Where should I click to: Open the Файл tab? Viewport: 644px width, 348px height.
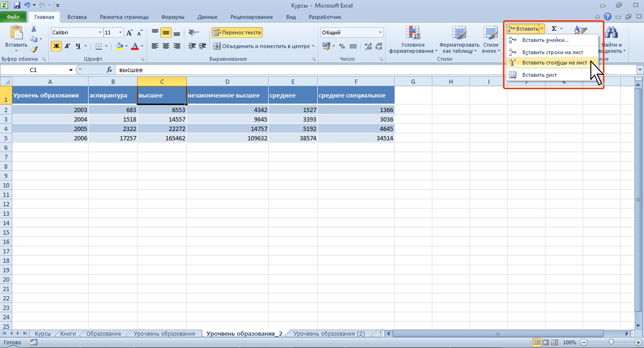click(x=13, y=17)
